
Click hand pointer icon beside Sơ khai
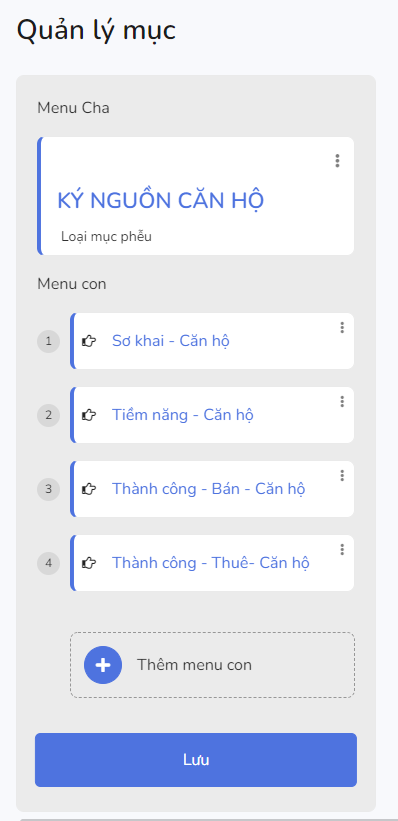90,341
